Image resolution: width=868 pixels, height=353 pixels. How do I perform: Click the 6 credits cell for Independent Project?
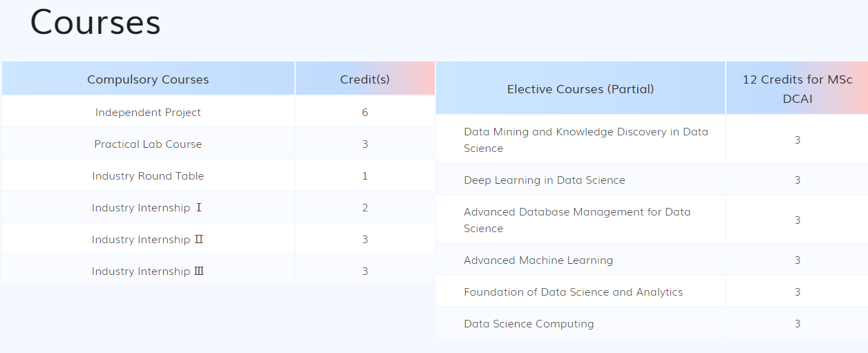coord(365,112)
